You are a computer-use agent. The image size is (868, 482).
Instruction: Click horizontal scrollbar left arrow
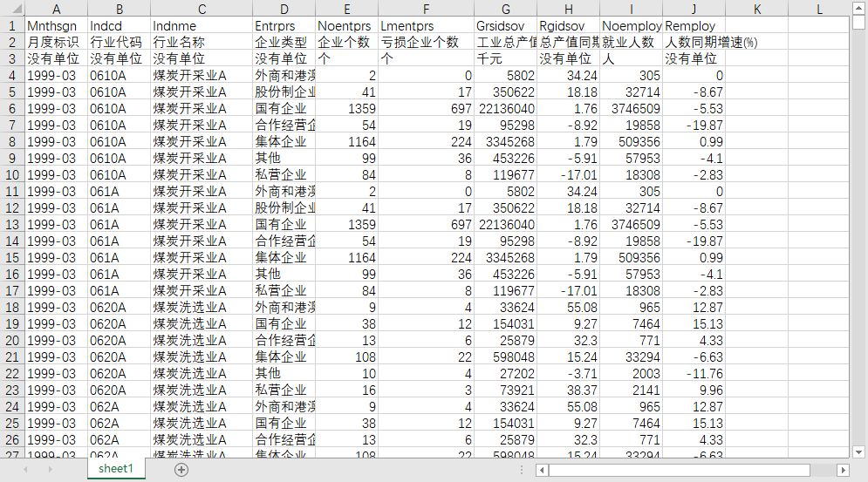[x=543, y=471]
